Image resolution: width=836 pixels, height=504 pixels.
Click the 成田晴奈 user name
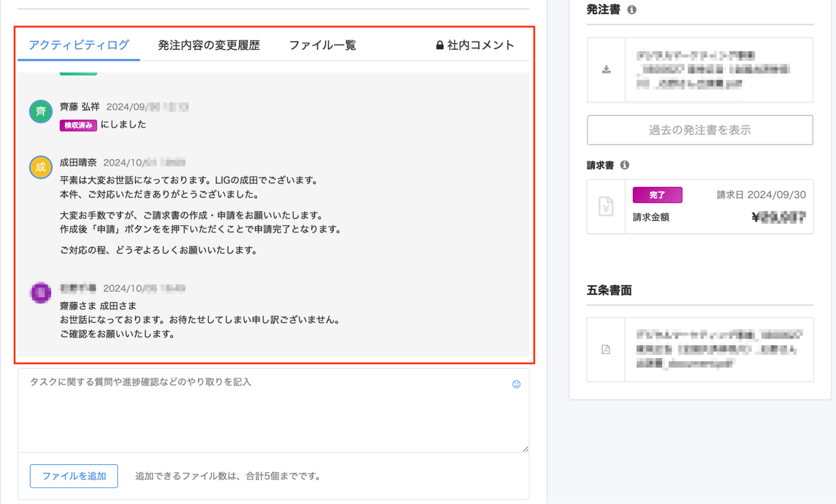click(x=78, y=163)
